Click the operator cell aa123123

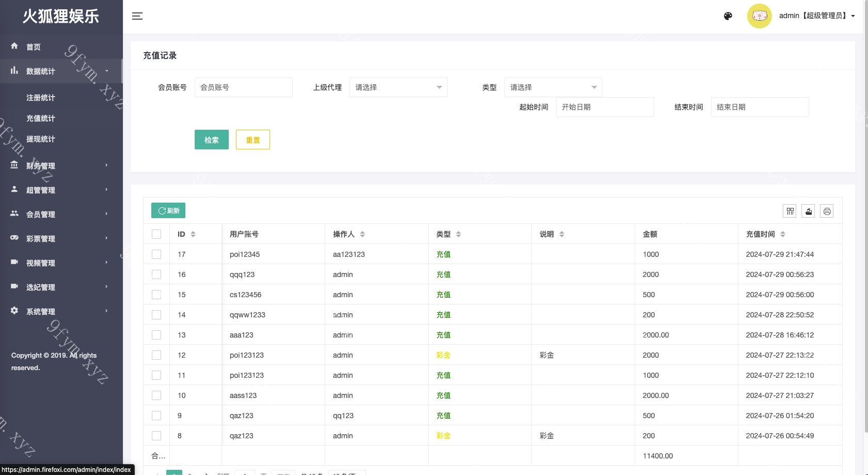click(x=349, y=254)
